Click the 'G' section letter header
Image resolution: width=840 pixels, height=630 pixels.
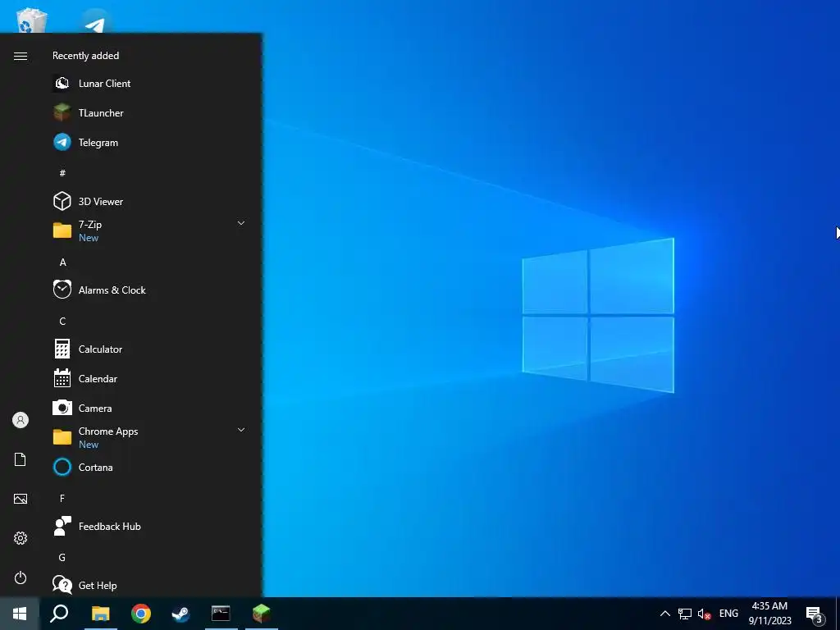62,558
